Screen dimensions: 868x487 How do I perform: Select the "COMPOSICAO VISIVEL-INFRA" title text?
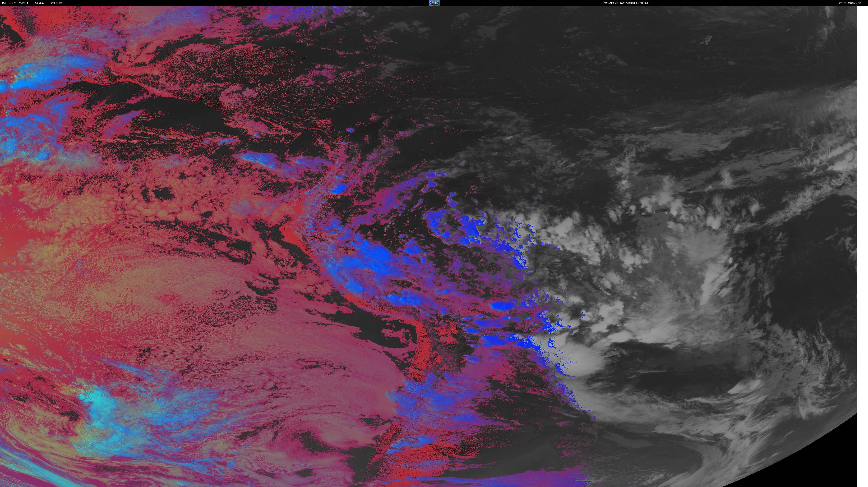(626, 3)
